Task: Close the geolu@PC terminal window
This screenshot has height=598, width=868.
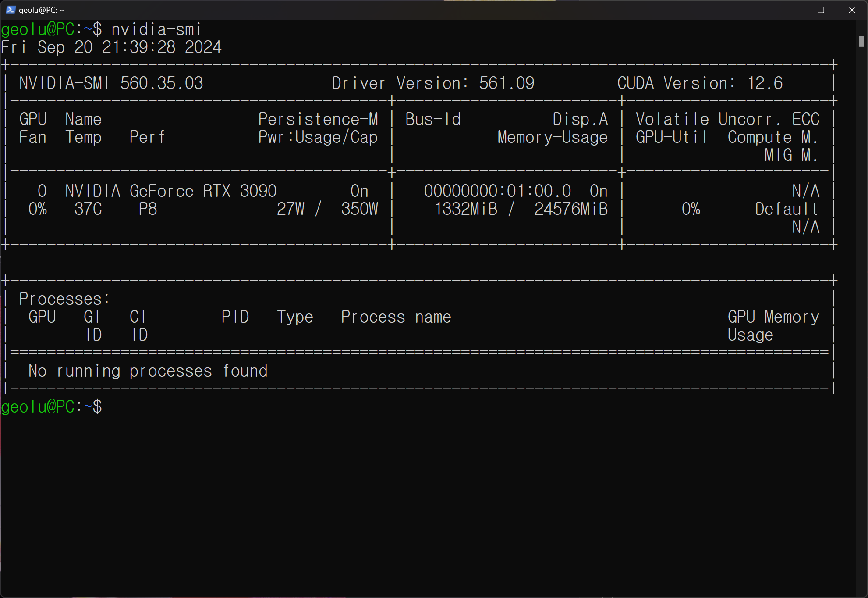Action: point(851,10)
